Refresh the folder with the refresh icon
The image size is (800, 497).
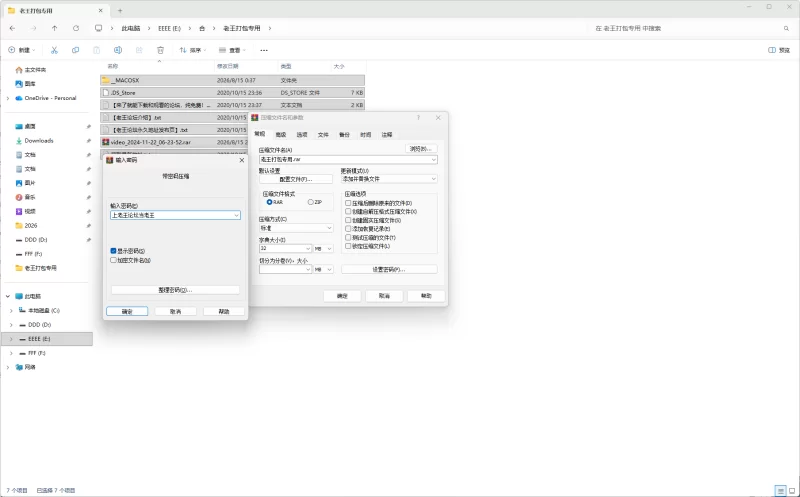tap(76, 29)
